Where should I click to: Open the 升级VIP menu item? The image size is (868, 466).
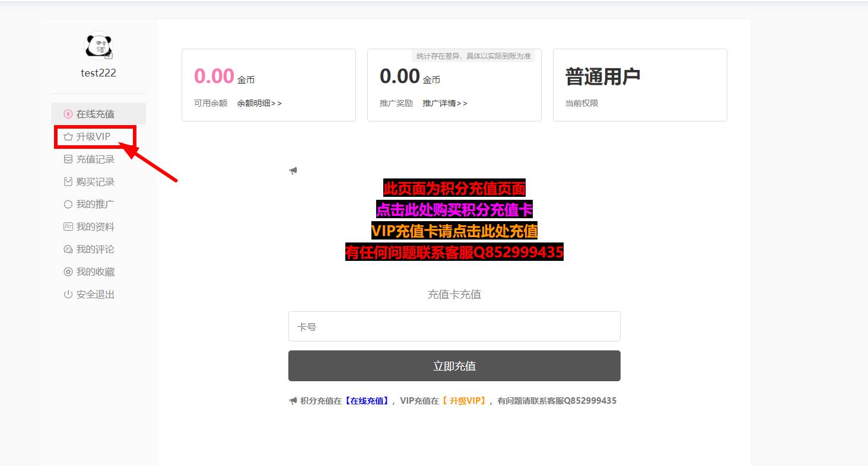(x=98, y=136)
